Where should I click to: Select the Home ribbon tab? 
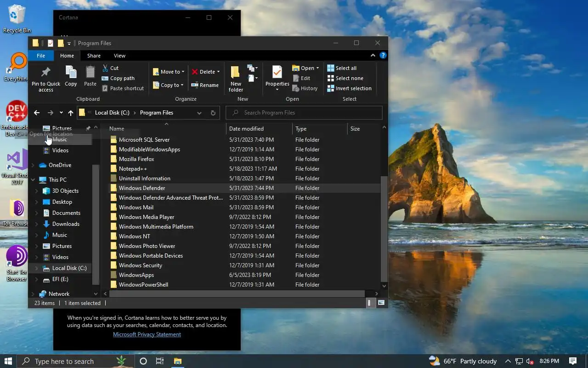(x=67, y=56)
